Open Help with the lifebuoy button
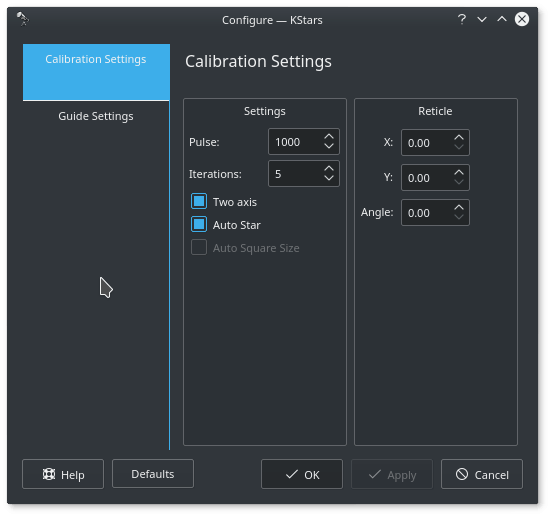551x517 pixels. pyautogui.click(x=63, y=474)
